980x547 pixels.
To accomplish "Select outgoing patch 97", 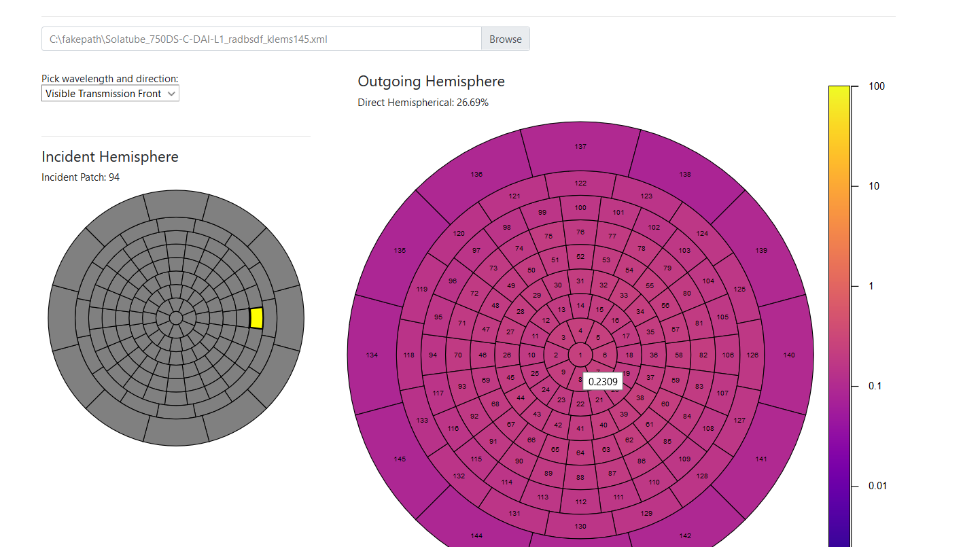I will coord(476,251).
